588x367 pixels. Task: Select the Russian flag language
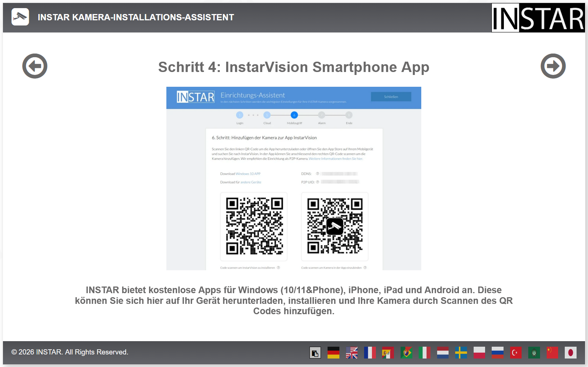point(498,353)
